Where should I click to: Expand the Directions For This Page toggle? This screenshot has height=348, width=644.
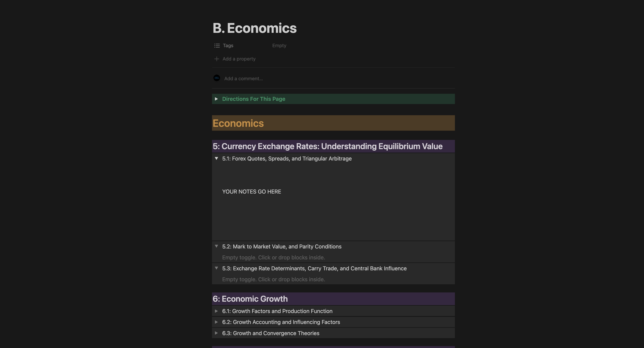(217, 99)
